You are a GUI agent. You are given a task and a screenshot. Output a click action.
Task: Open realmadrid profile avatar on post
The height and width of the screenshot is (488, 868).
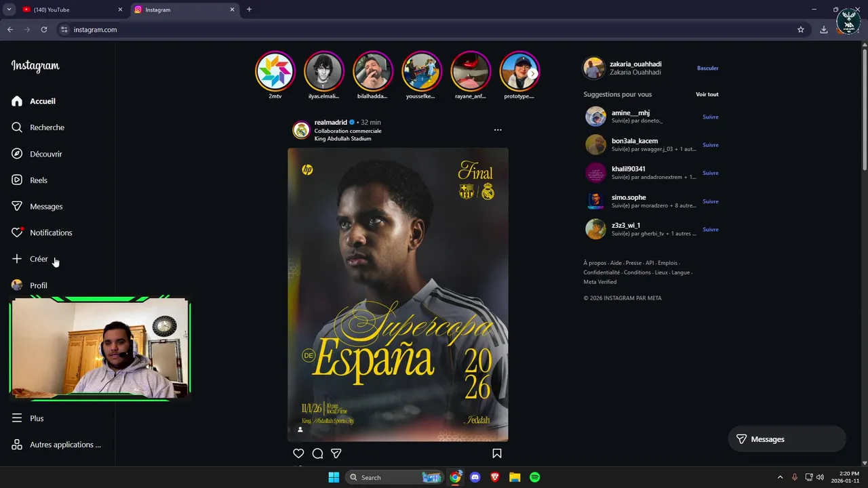(x=301, y=130)
